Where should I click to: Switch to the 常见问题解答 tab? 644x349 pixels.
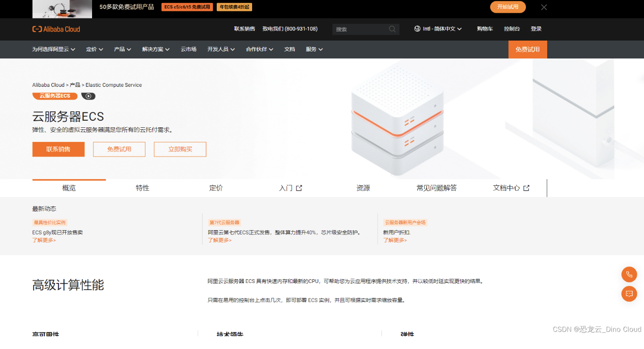pos(437,188)
